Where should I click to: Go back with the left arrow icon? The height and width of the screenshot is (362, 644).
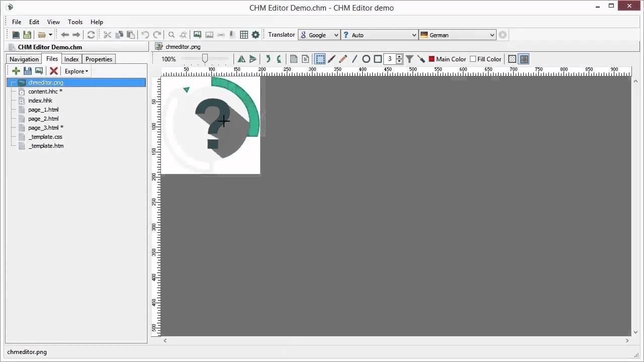[x=64, y=35]
